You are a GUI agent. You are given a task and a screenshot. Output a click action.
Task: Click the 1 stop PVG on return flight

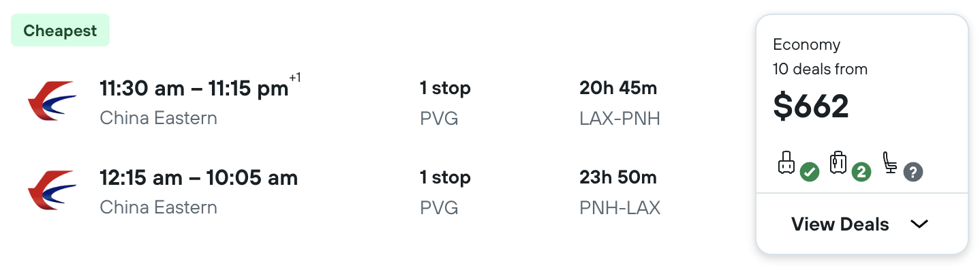tap(445, 192)
